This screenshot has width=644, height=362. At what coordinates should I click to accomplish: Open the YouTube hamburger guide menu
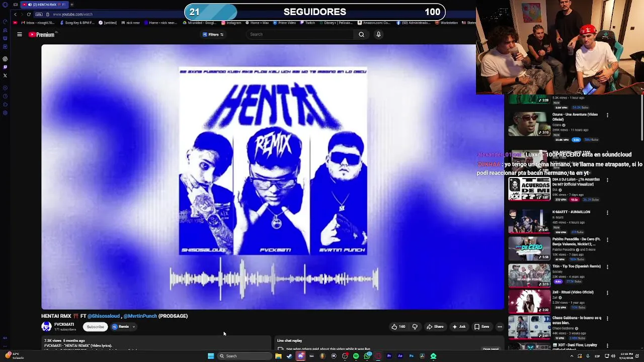(x=20, y=35)
